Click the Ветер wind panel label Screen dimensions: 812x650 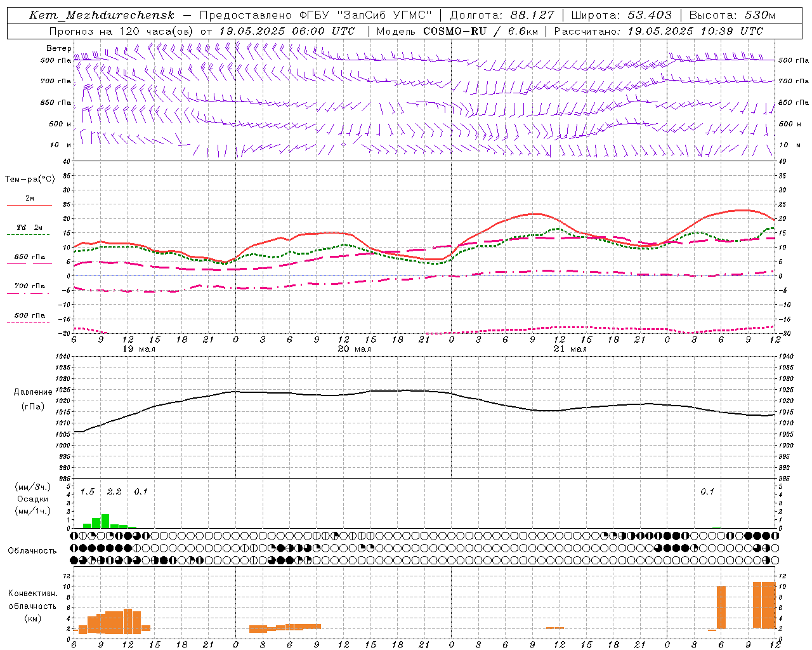[x=58, y=48]
